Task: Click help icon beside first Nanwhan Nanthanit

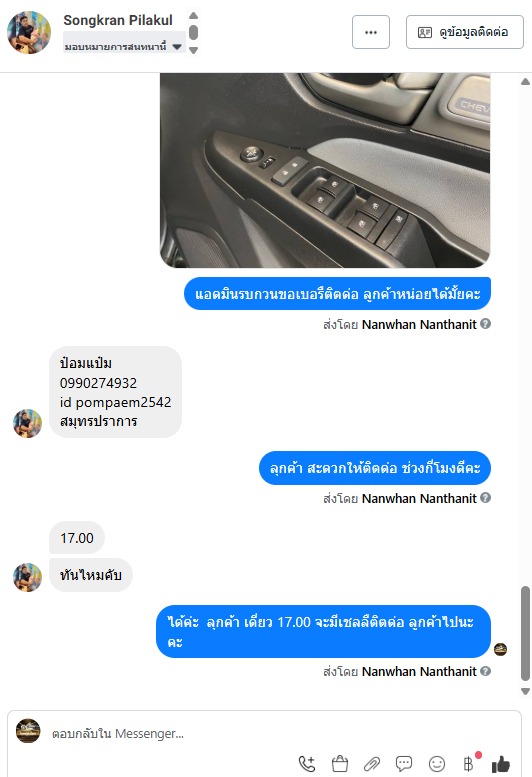Action: click(485, 324)
